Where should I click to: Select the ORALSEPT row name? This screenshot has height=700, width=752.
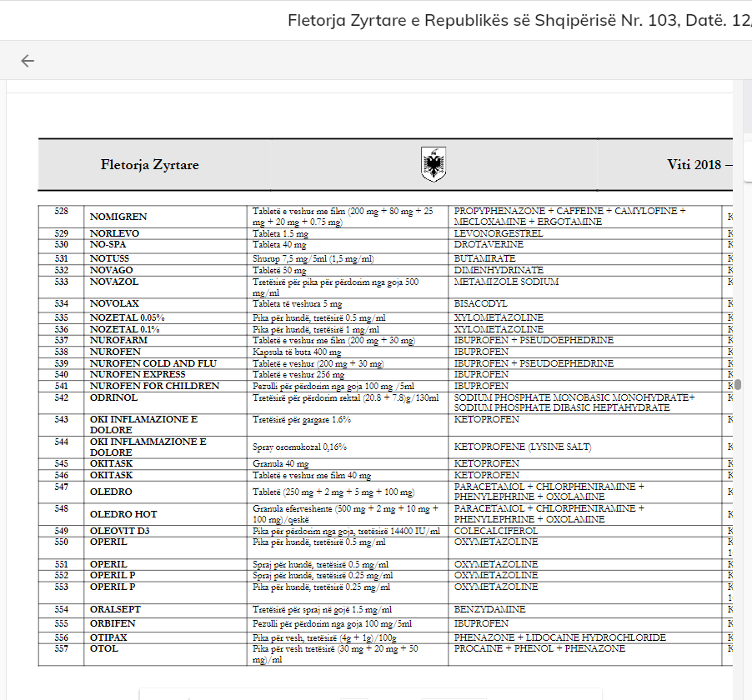coord(115,610)
